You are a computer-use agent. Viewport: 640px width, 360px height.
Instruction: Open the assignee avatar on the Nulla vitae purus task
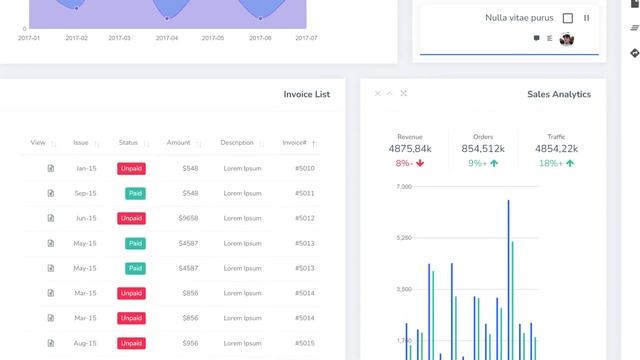coord(567,39)
